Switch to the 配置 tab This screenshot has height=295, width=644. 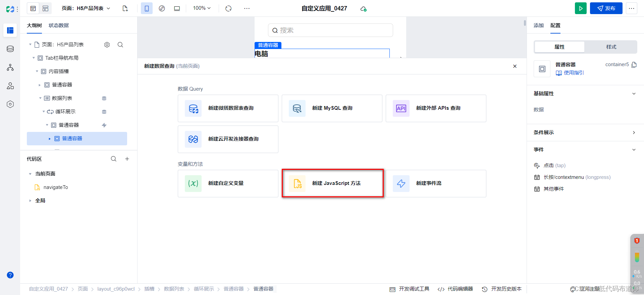[555, 26]
